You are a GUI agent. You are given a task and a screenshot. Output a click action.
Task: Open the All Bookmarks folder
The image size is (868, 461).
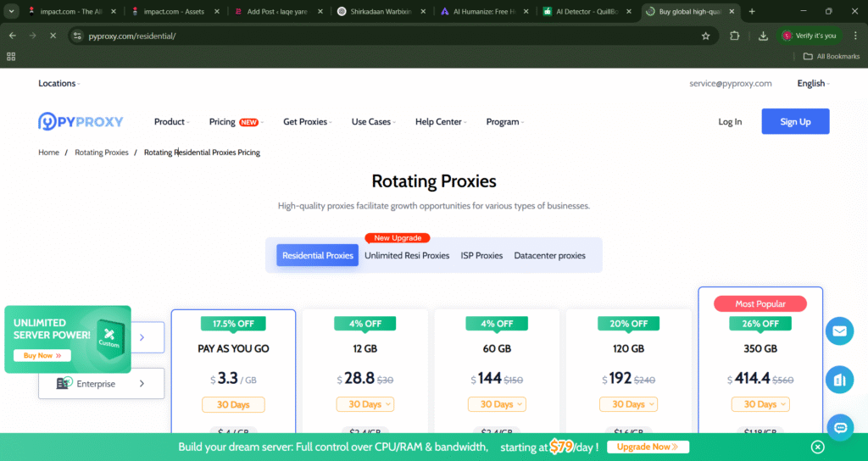point(831,57)
